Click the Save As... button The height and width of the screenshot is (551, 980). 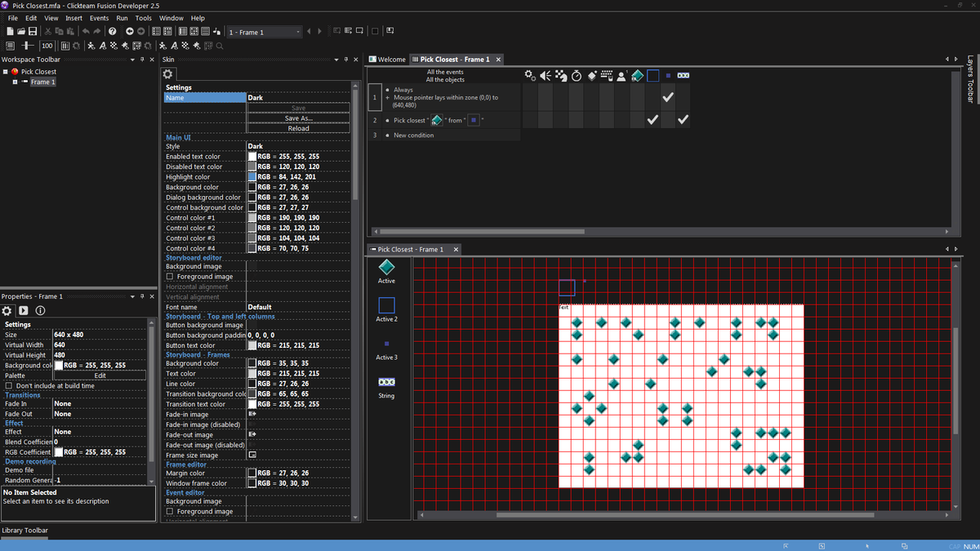(x=298, y=118)
